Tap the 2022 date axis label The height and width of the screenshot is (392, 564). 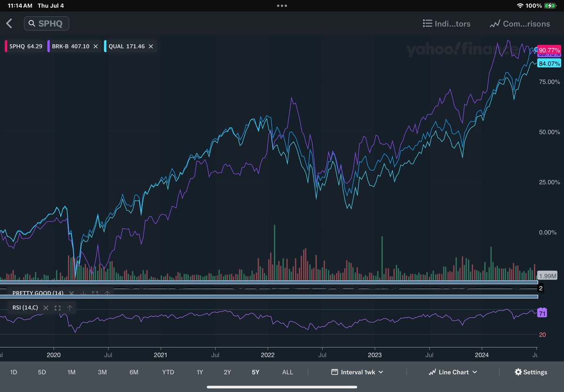pyautogui.click(x=267, y=354)
